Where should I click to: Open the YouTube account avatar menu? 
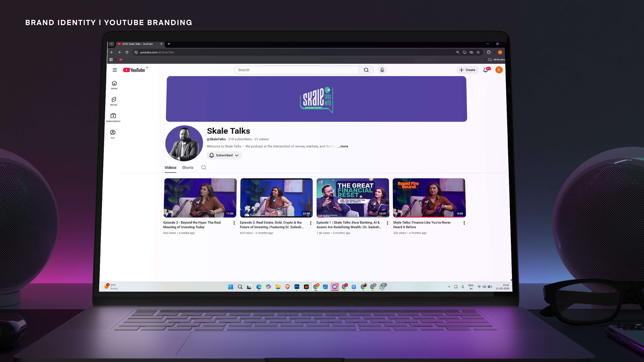click(499, 70)
